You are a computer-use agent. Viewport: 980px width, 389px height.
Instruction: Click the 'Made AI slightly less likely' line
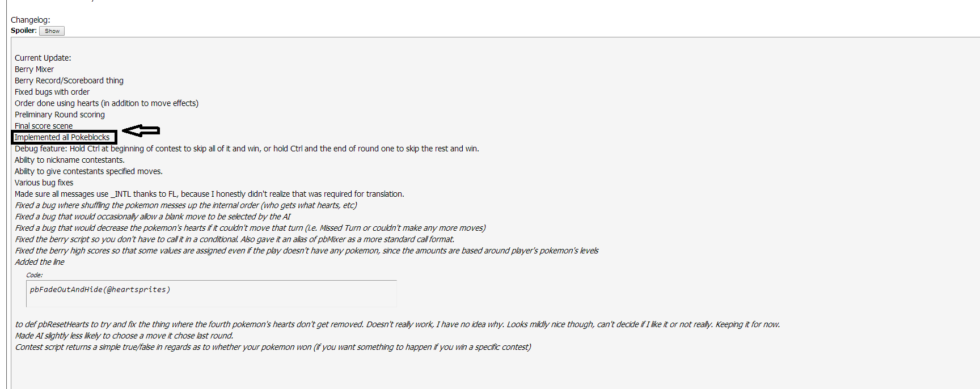(124, 336)
